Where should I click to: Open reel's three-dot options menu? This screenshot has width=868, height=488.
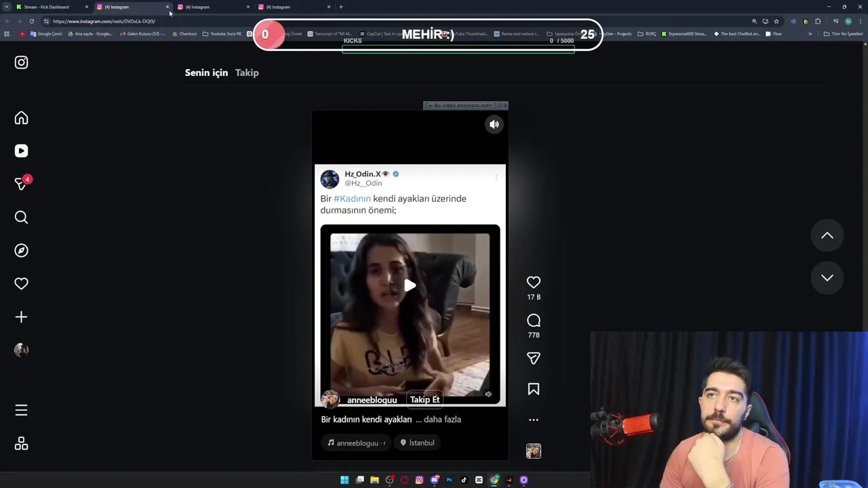(x=534, y=420)
